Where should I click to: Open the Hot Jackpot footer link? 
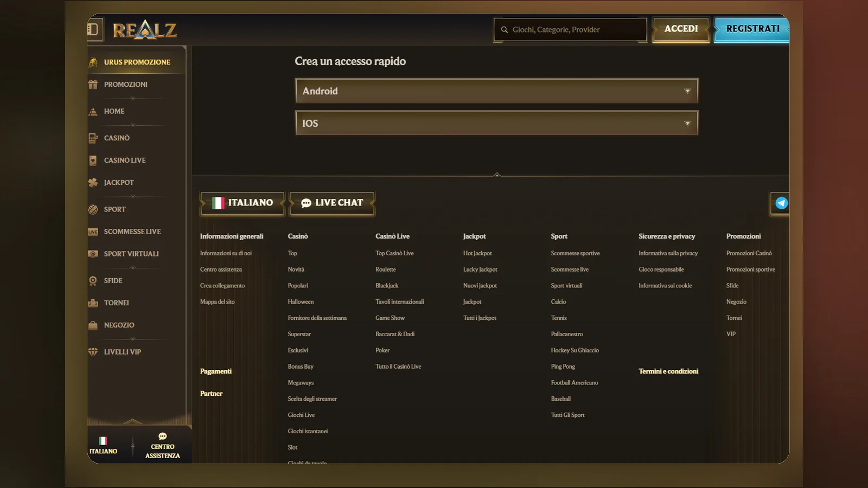(477, 253)
